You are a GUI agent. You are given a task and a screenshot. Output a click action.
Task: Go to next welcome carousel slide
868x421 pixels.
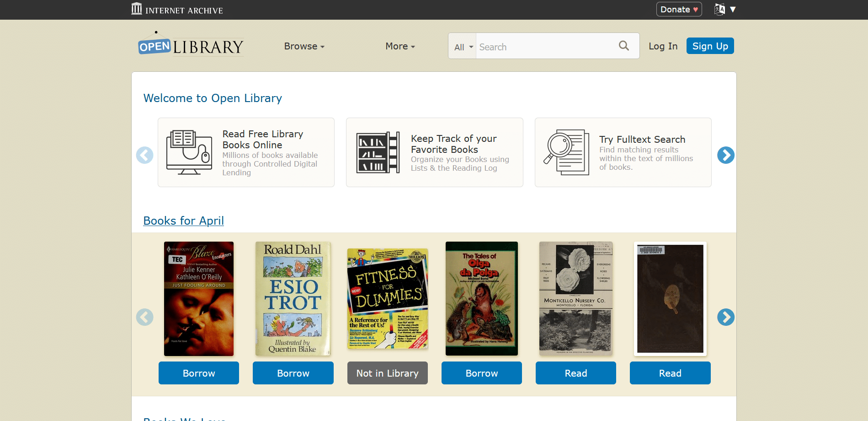[x=726, y=155]
